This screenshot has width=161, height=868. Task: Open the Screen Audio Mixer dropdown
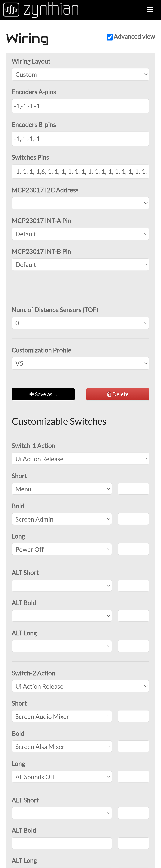[x=62, y=716]
